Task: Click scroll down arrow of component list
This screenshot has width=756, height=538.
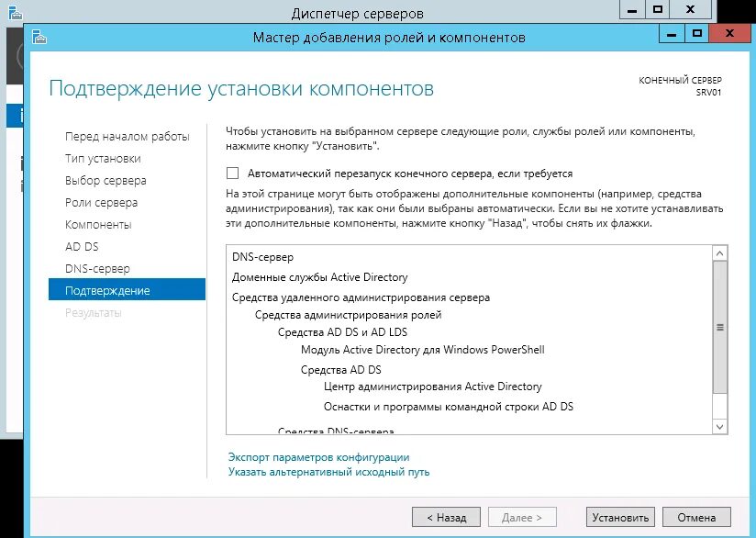Action: click(x=720, y=427)
